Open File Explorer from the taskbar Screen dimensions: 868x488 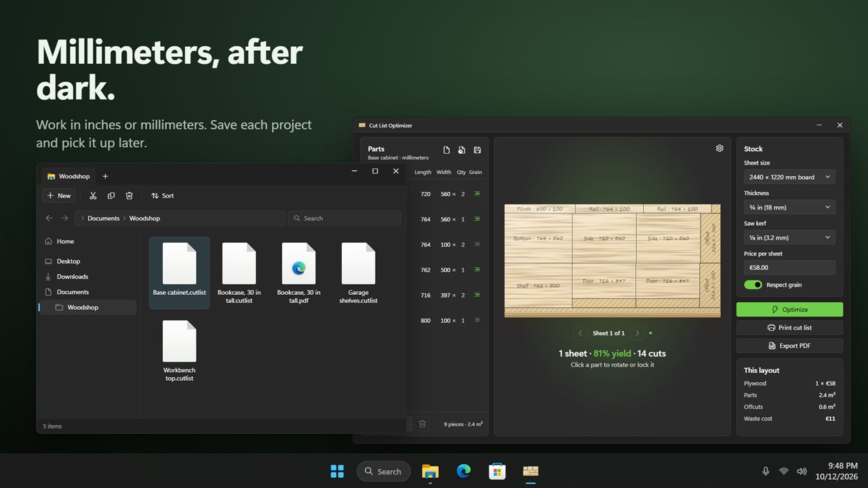click(x=430, y=471)
